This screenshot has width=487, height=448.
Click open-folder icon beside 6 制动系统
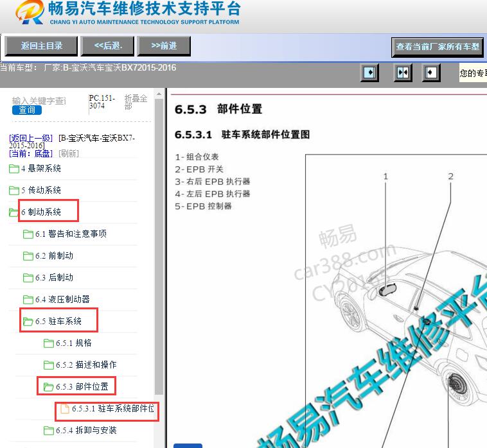[x=14, y=212]
